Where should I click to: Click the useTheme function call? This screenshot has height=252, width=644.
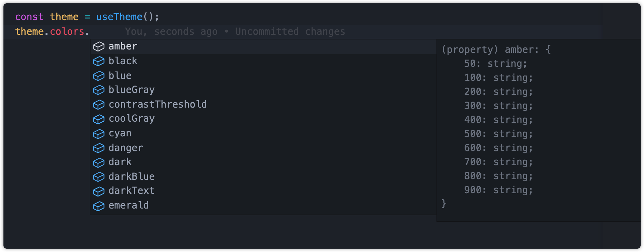(x=119, y=17)
